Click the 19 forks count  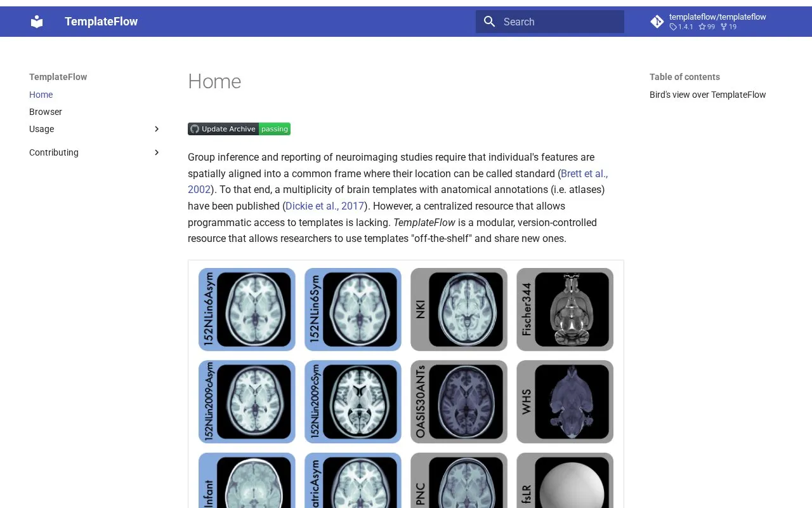(728, 27)
